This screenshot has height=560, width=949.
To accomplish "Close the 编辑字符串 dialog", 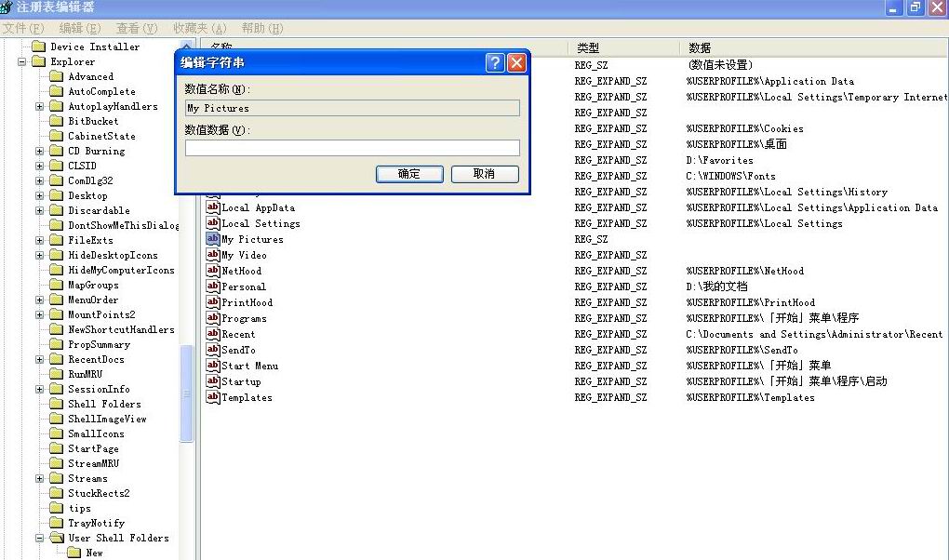I will (x=516, y=63).
